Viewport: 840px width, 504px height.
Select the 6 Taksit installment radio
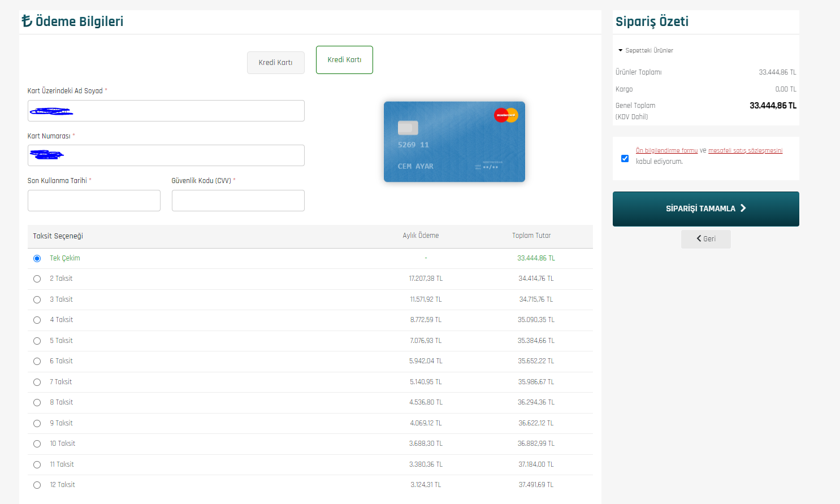[37, 361]
